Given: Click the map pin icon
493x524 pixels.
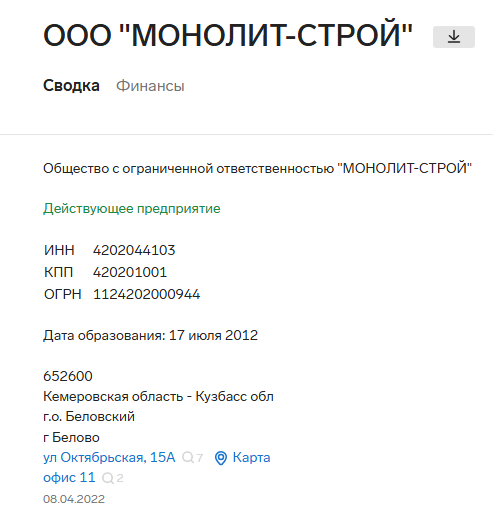Looking at the screenshot, I should (x=221, y=457).
